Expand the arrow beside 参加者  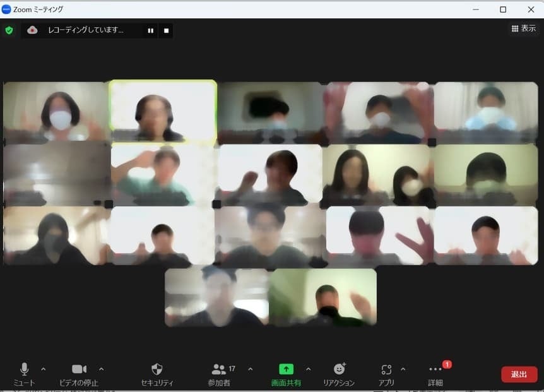coord(251,369)
